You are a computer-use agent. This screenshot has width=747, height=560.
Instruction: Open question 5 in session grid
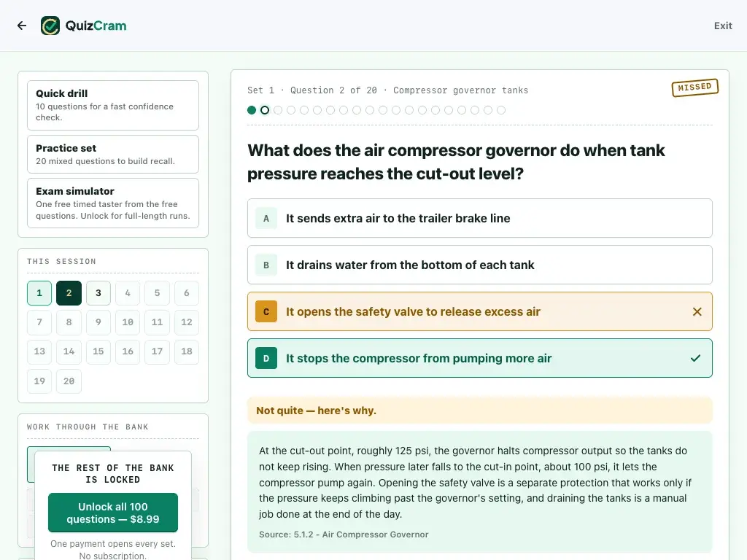click(x=158, y=293)
